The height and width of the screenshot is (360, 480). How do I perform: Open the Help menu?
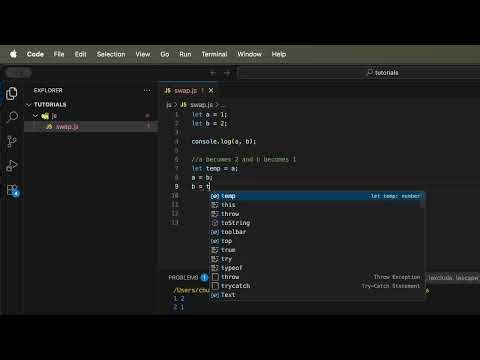pos(279,54)
